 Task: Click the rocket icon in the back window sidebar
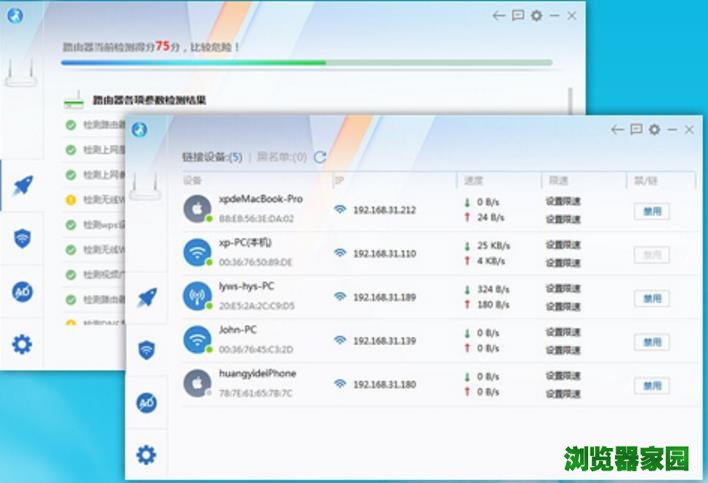(22, 185)
